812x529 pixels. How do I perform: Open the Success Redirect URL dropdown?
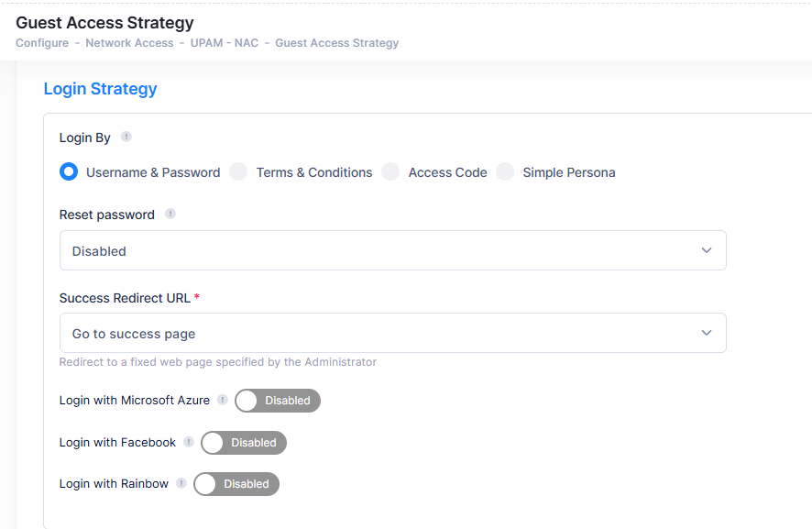[392, 333]
